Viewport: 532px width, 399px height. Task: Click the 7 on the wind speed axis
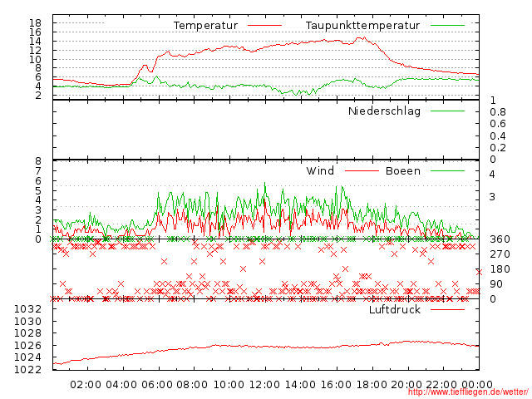point(38,170)
